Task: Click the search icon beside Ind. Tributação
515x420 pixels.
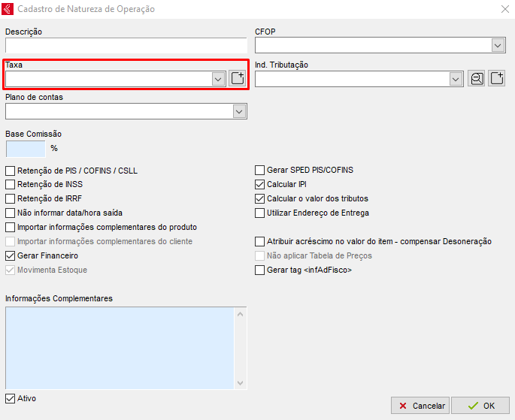Action: point(476,79)
